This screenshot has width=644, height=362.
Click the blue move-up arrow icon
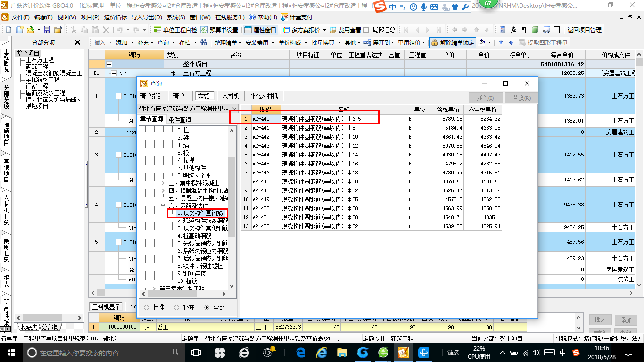pos(501,42)
